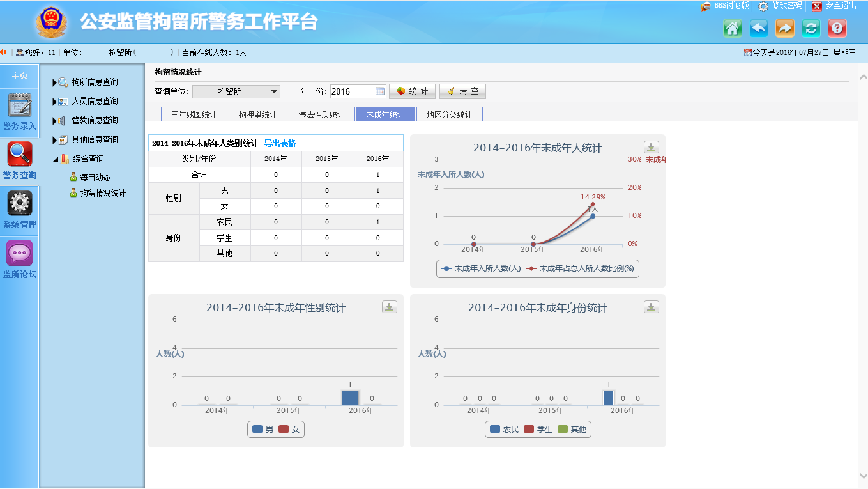Screen dimensions: 868x489
Task: Click the 合计 row label
Action: [x=199, y=175]
